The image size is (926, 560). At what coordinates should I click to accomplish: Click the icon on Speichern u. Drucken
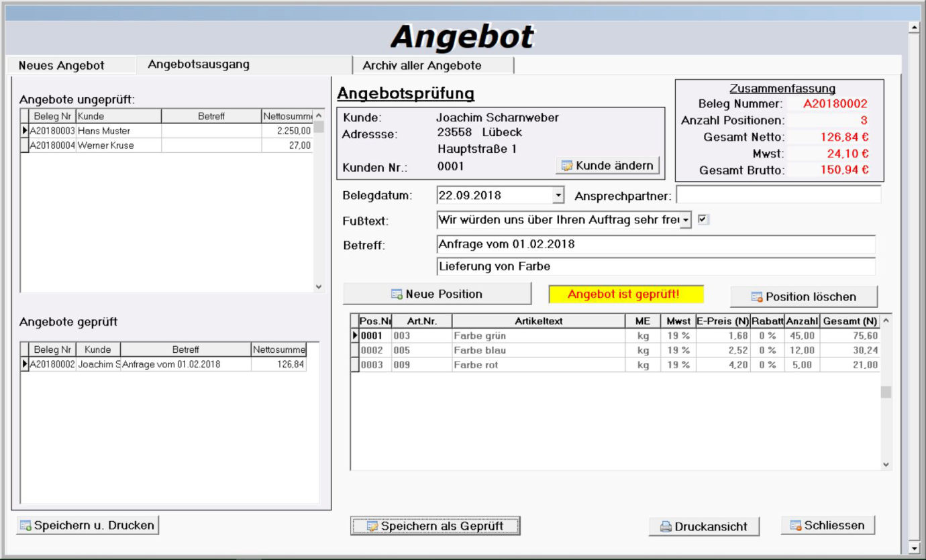(x=25, y=525)
